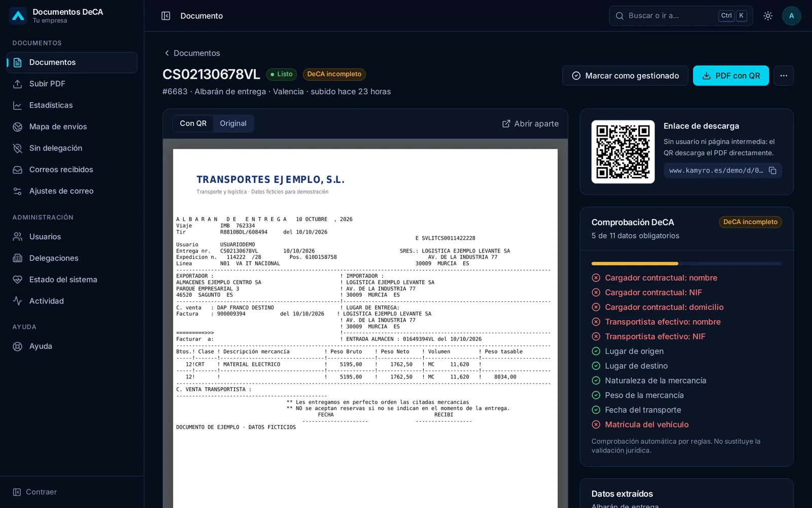Open Ayuda help page
Viewport: 812px width, 508px height.
(x=72, y=346)
